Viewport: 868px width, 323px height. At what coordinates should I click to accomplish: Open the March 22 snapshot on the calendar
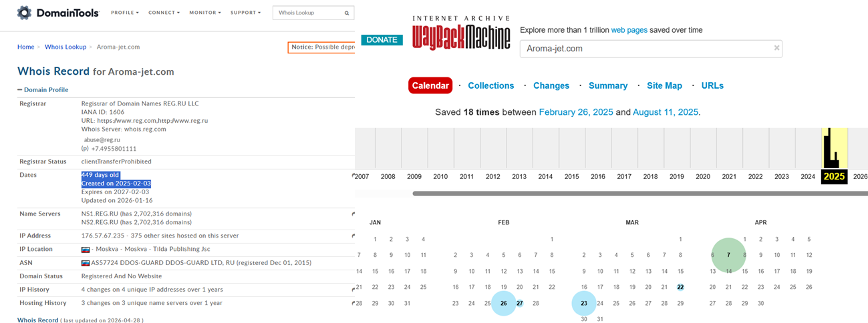click(x=680, y=287)
